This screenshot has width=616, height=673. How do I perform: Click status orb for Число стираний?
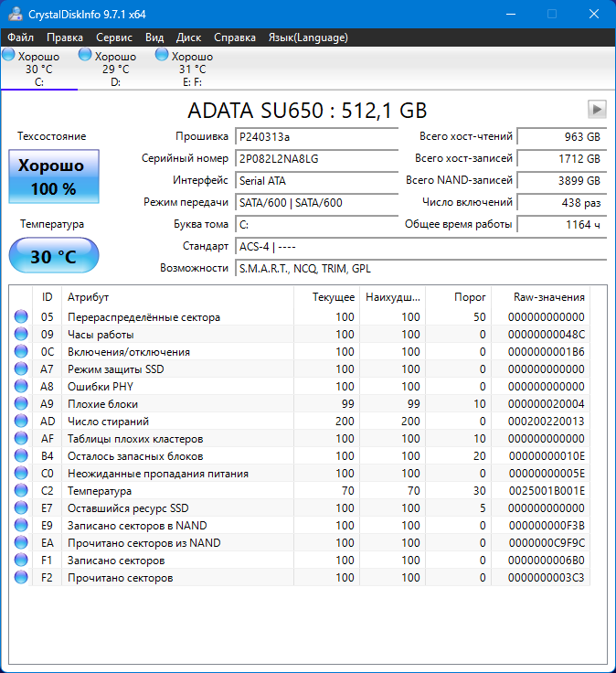21,421
